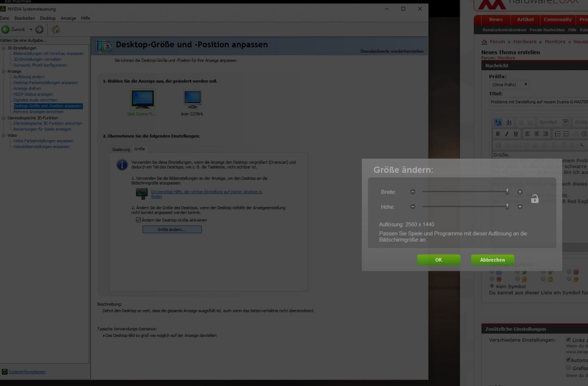
Task: Collapse the Stereoskopische 3D-Funktion tree node
Action: click(x=4, y=118)
